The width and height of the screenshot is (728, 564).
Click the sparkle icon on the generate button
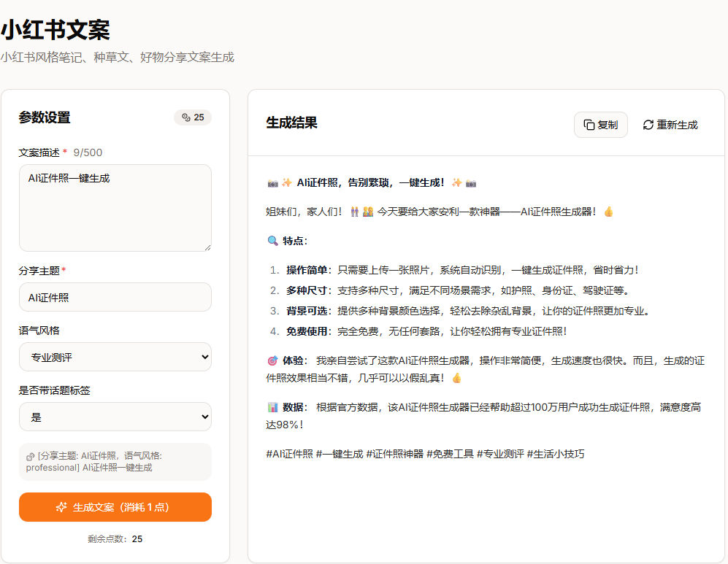pyautogui.click(x=61, y=507)
